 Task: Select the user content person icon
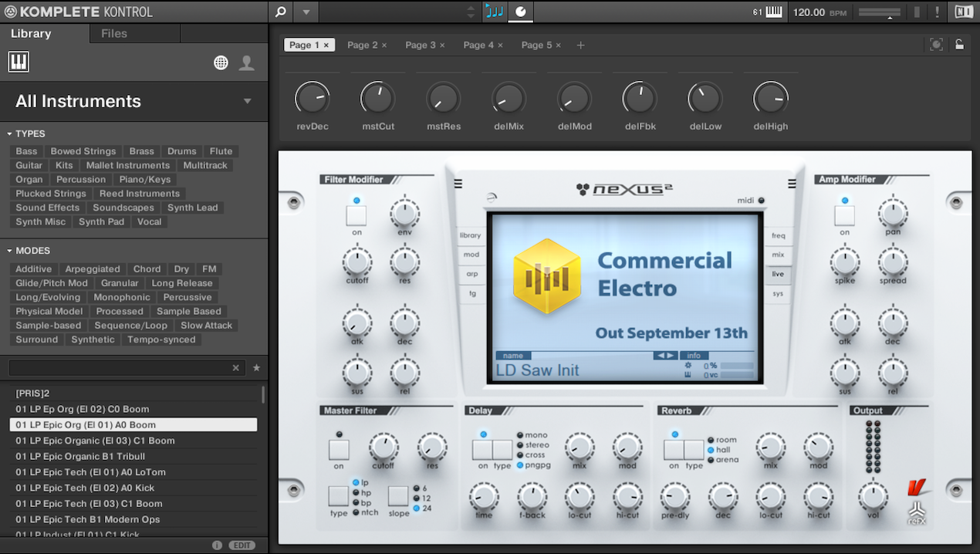(x=247, y=63)
